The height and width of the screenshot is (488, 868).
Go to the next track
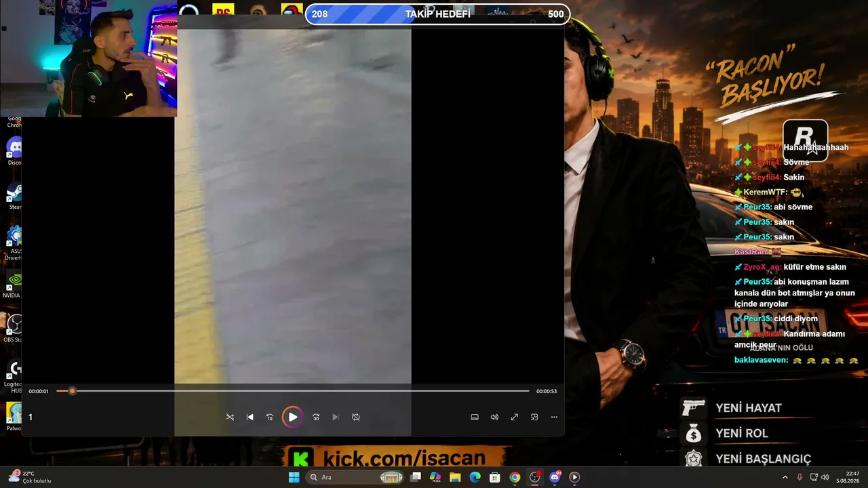tap(336, 417)
